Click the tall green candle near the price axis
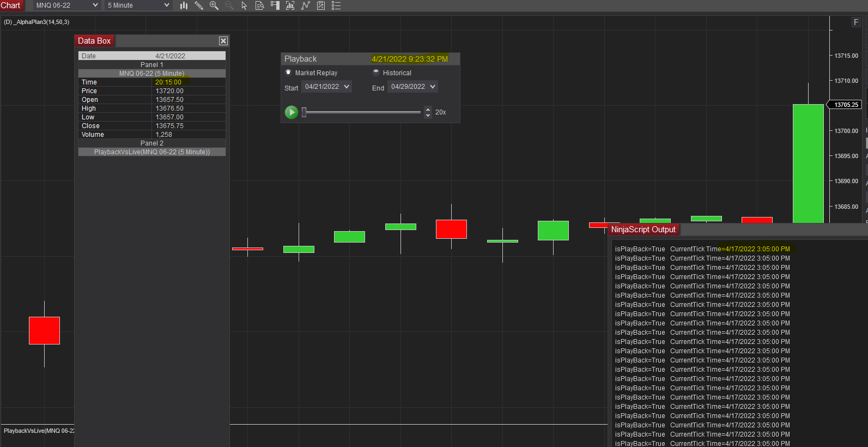868x447 pixels. click(x=808, y=164)
